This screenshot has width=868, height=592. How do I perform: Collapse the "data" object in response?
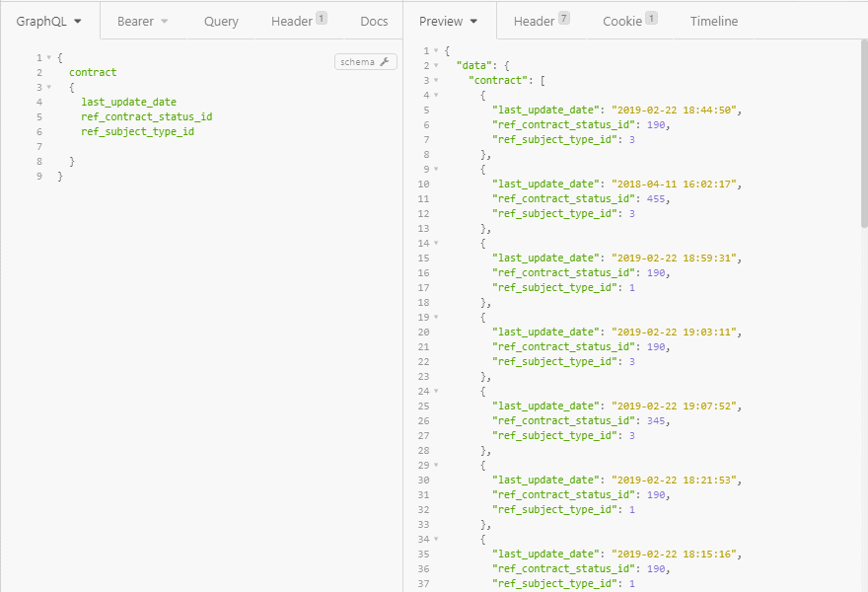(x=436, y=65)
